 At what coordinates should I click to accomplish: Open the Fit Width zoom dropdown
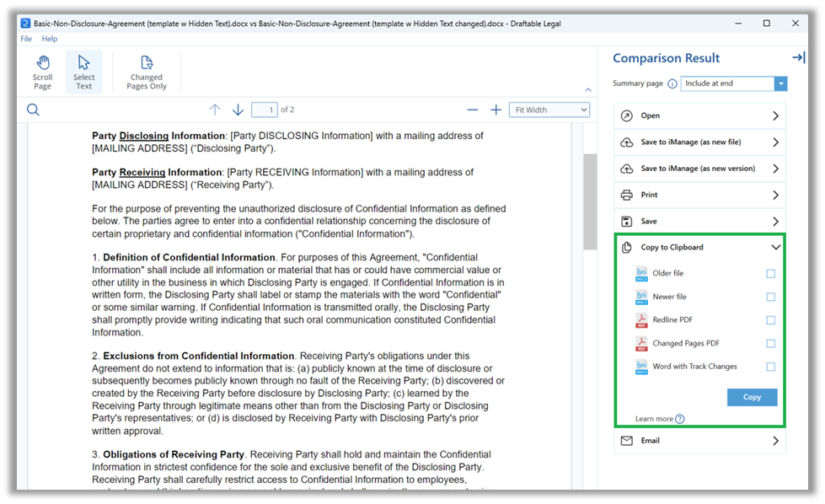pyautogui.click(x=549, y=110)
